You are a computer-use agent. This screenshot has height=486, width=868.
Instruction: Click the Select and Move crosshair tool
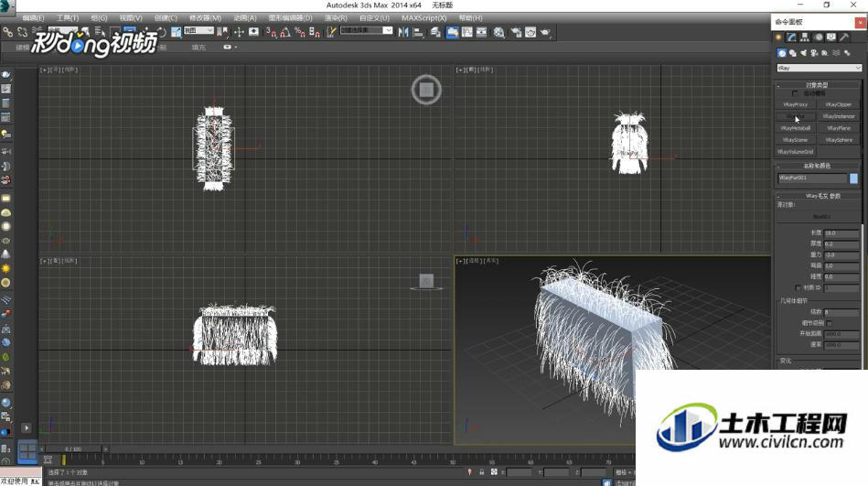pos(239,32)
